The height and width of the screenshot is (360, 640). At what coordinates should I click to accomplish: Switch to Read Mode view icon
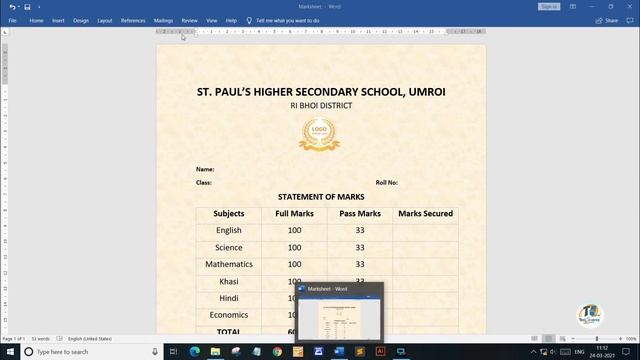pos(534,339)
